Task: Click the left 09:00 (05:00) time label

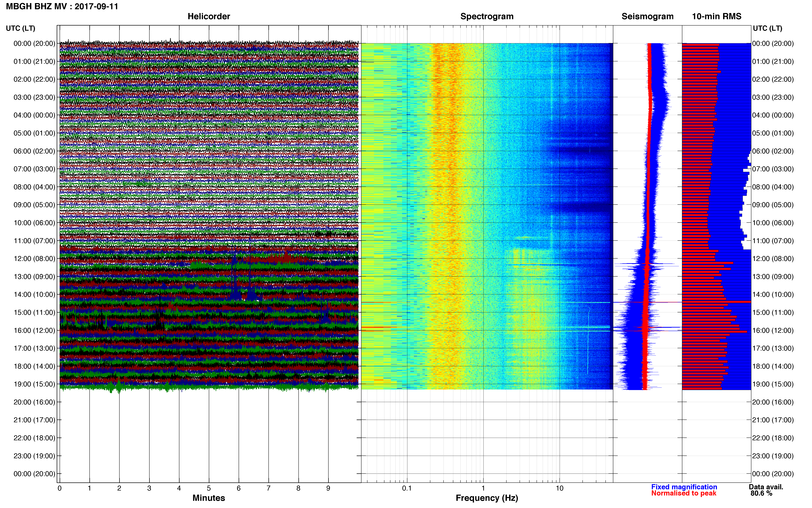Action: click(x=34, y=205)
